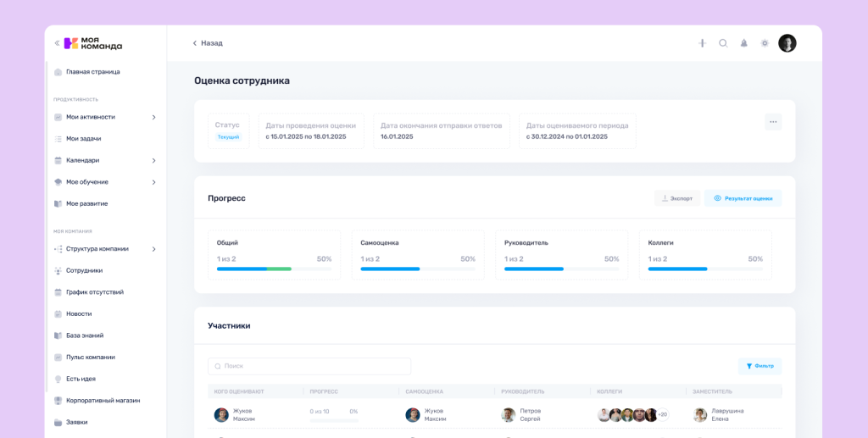Click the Фильтр button above participants table

[759, 366]
